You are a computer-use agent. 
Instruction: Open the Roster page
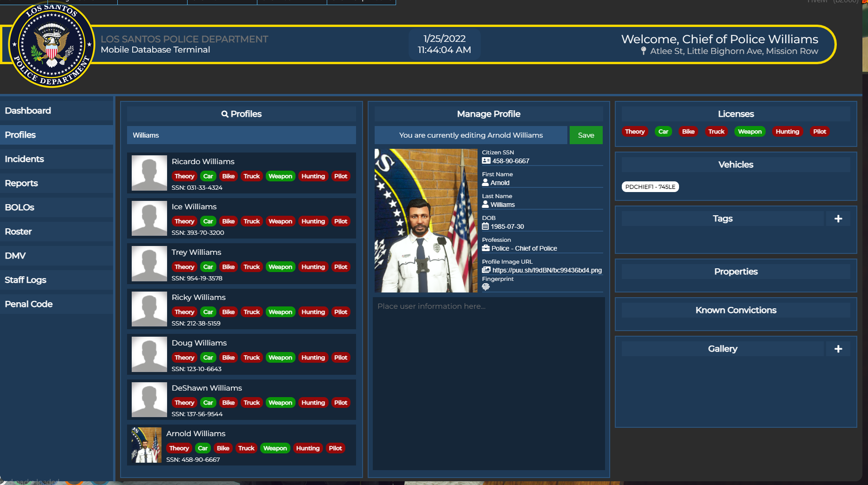tap(56, 232)
